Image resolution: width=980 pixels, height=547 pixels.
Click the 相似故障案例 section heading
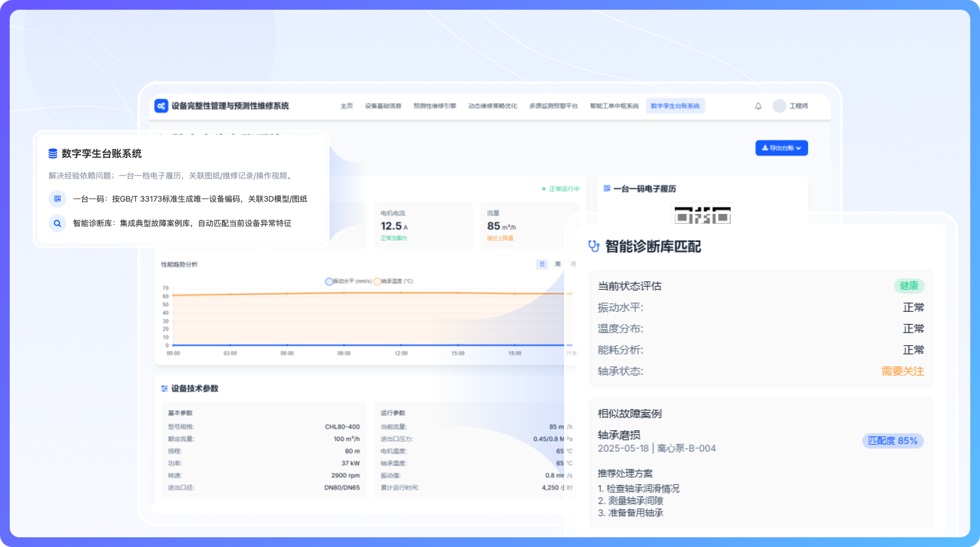tap(629, 413)
